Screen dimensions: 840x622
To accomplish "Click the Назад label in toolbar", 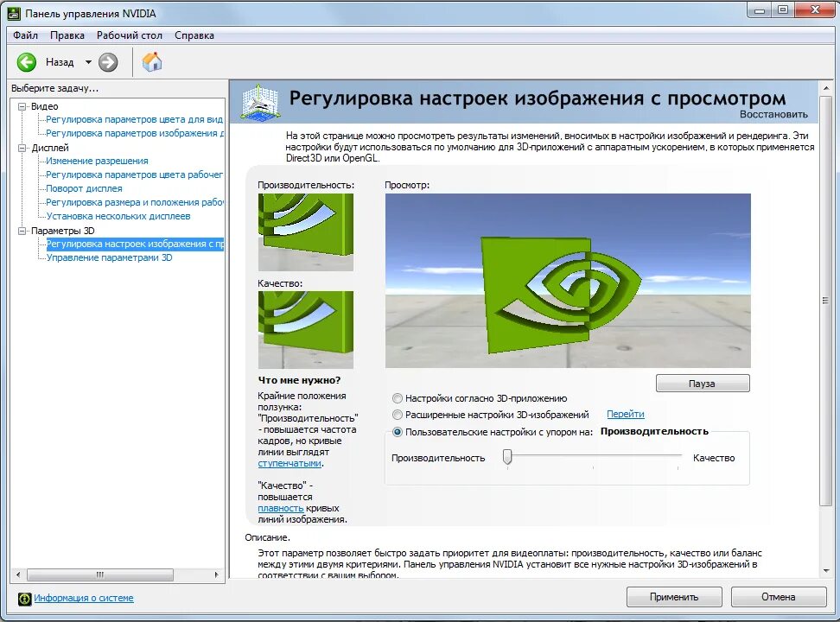I will click(x=60, y=62).
